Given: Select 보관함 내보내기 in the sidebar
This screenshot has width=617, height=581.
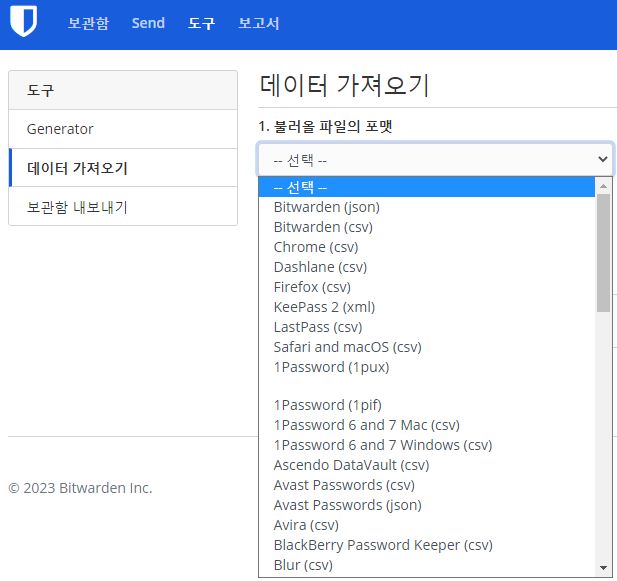Looking at the screenshot, I should tap(123, 207).
